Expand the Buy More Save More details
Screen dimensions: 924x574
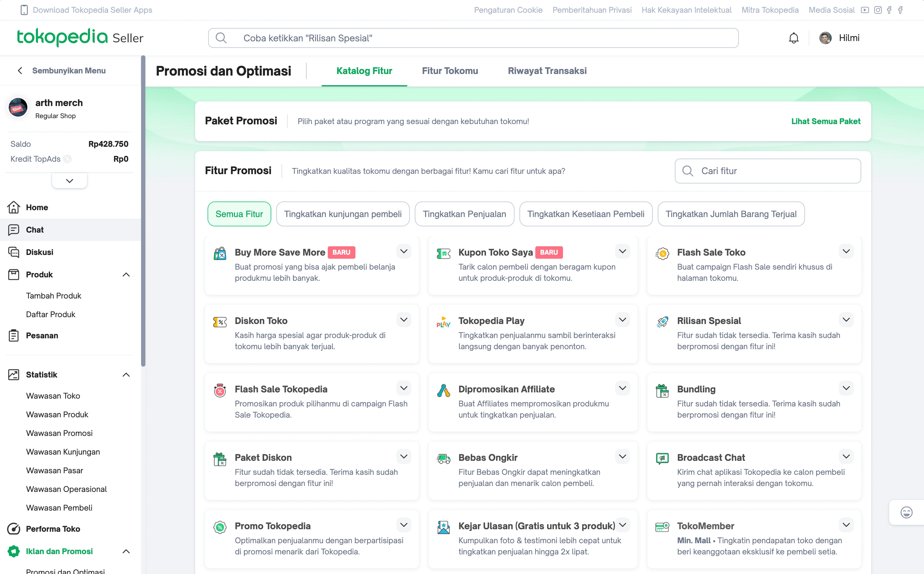404,251
